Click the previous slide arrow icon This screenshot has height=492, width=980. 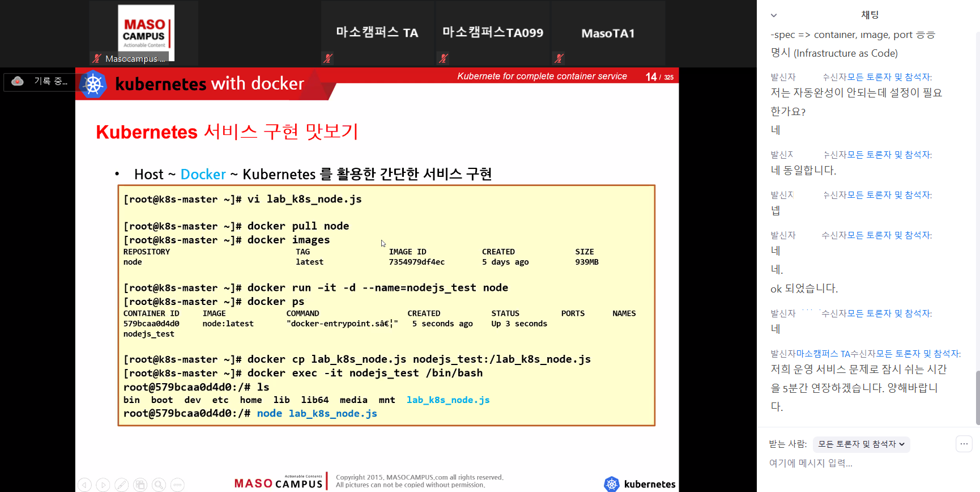coord(84,485)
